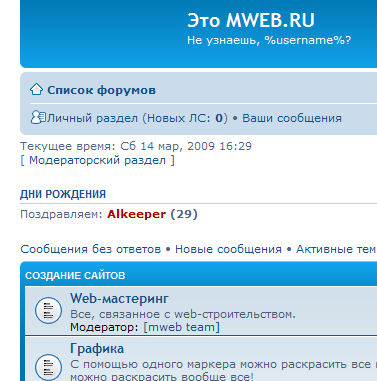377x381 pixels.
Task: Open the Графика forum
Action: tap(97, 349)
